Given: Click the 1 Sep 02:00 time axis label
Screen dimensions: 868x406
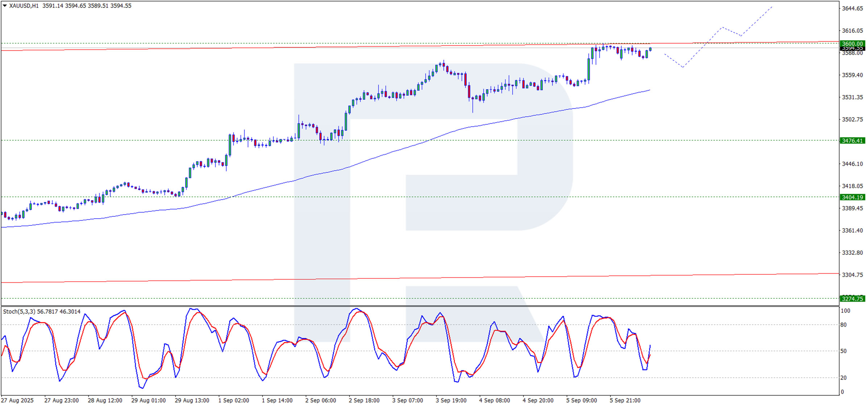Looking at the screenshot, I should [x=233, y=400].
